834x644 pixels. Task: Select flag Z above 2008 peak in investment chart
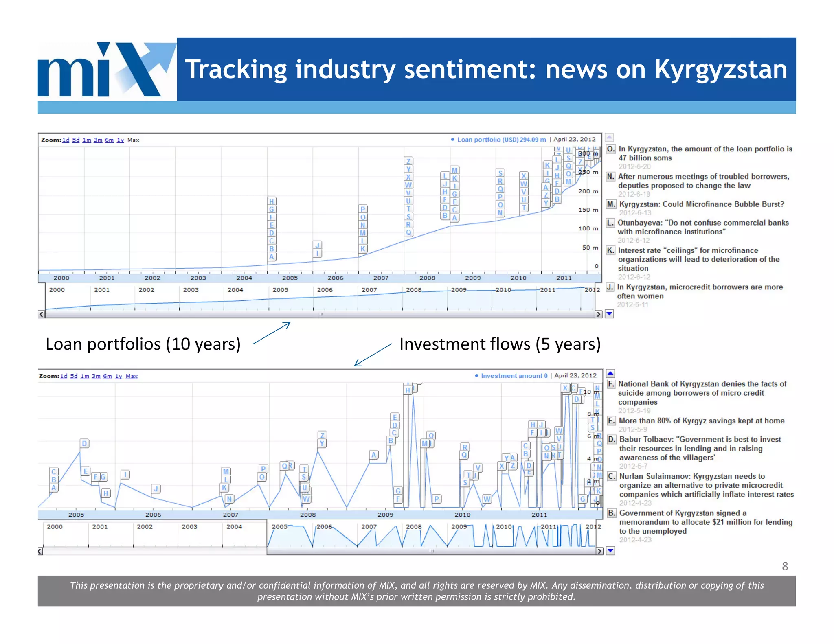point(322,436)
